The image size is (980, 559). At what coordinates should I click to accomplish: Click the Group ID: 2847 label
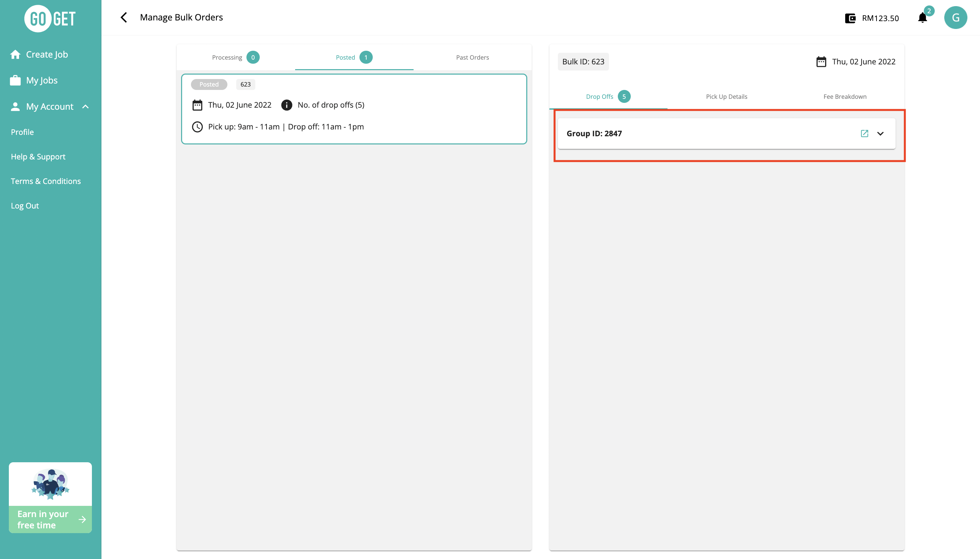594,133
